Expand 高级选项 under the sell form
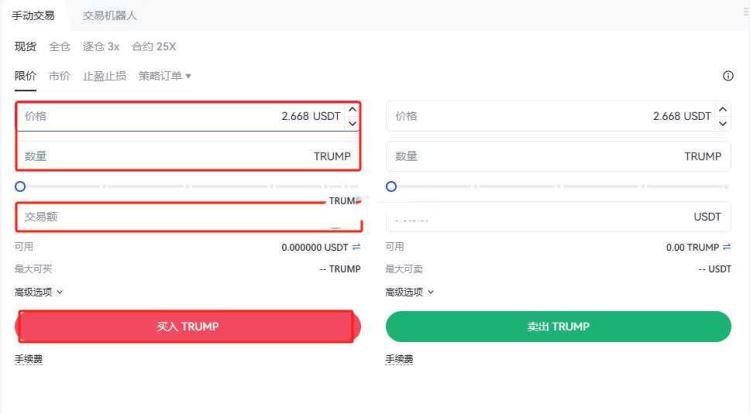The height and width of the screenshot is (414, 750). click(410, 292)
